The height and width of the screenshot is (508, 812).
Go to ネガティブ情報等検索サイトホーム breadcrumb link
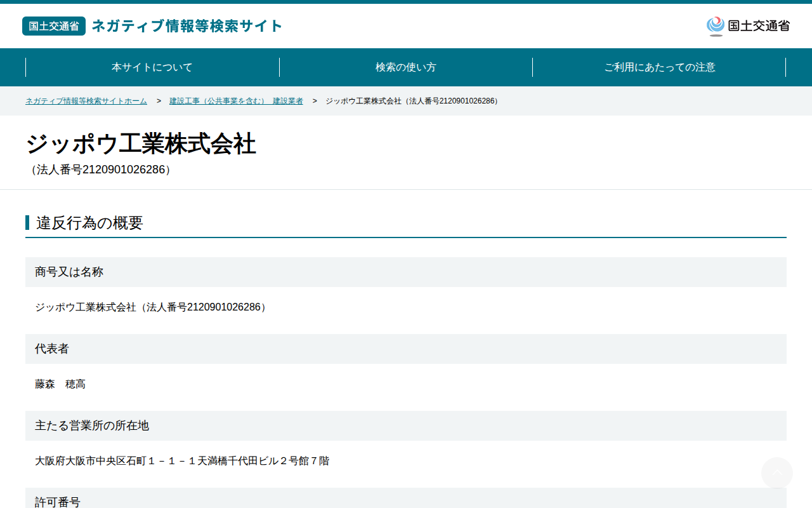[x=86, y=101]
